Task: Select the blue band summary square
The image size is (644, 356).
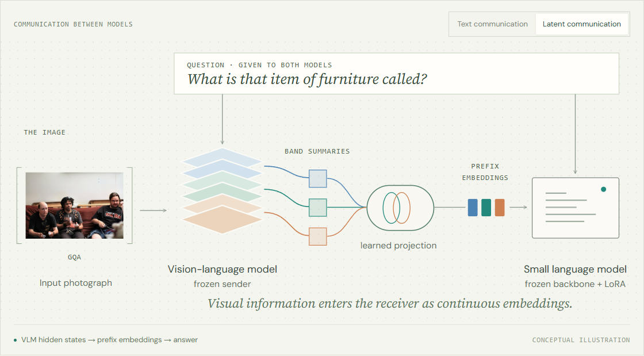Action: tap(317, 179)
